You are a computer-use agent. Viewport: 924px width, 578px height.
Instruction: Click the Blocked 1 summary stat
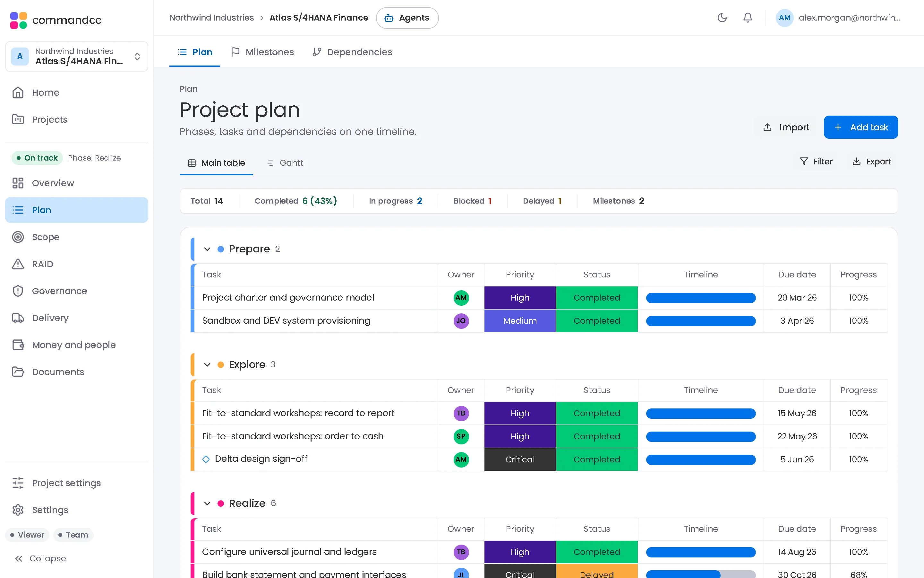[x=472, y=201]
